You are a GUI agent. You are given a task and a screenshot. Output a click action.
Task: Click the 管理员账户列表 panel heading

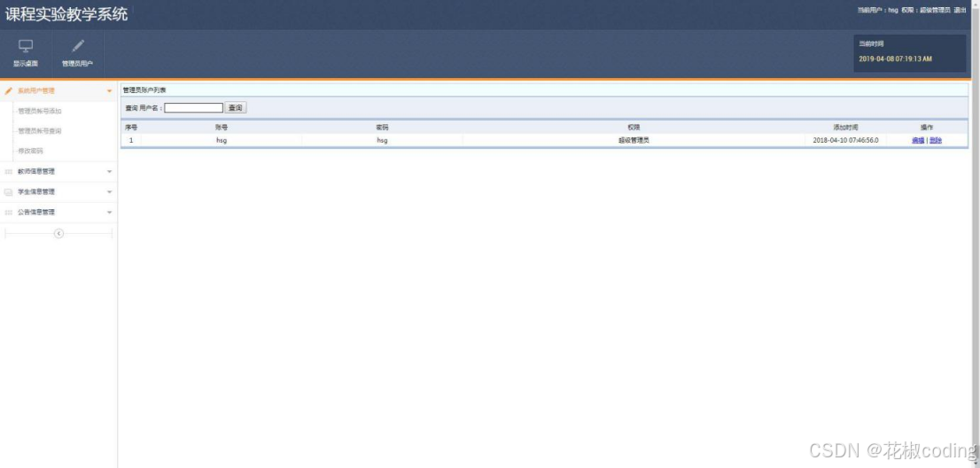pos(144,90)
